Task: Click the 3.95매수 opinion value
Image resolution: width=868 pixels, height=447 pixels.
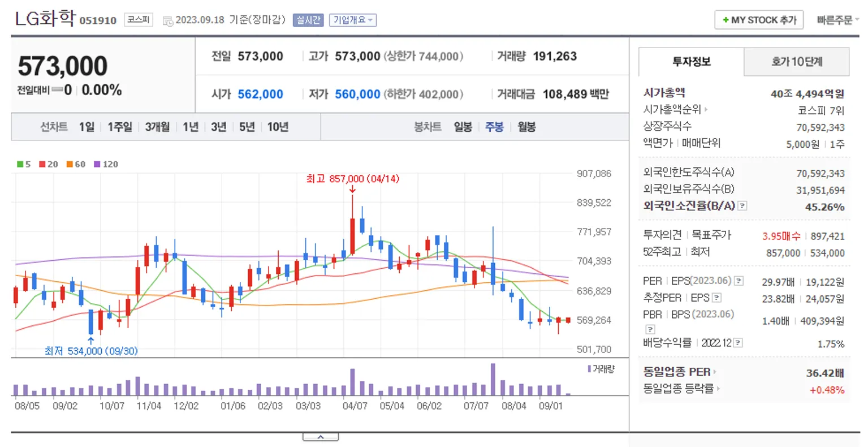Action: click(x=781, y=236)
